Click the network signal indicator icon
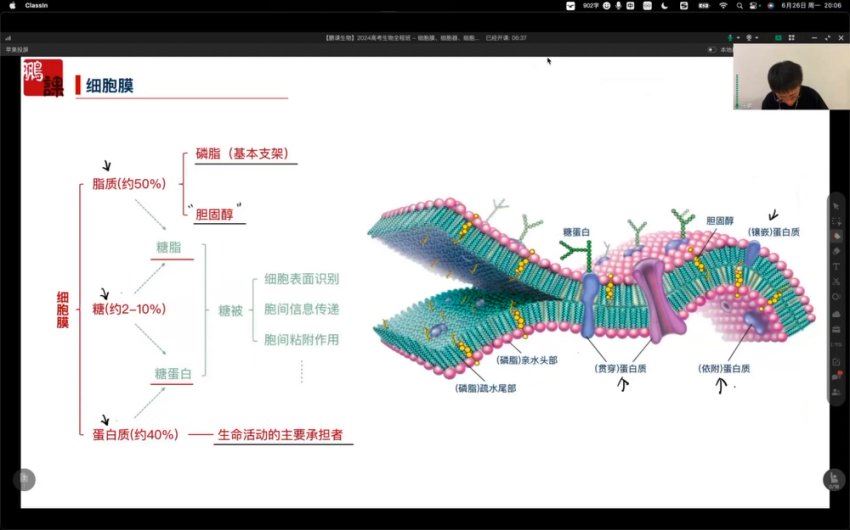The height and width of the screenshot is (530, 850). click(x=8, y=38)
